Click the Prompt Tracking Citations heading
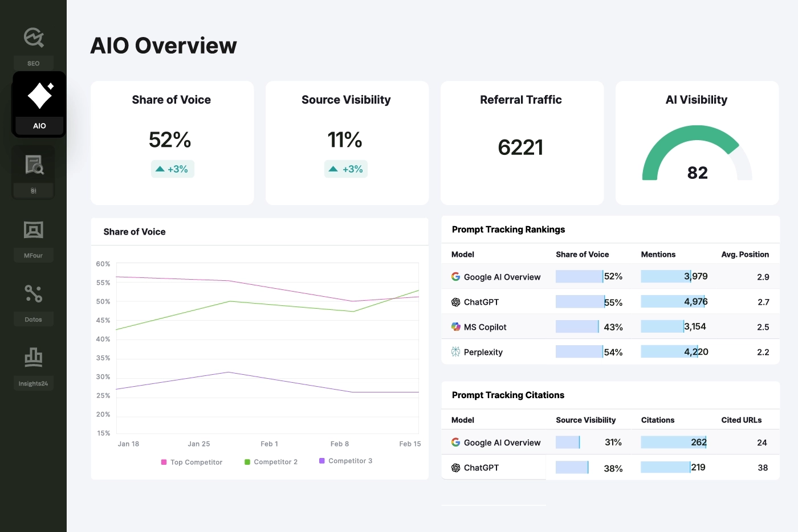This screenshot has width=798, height=532. (x=508, y=395)
